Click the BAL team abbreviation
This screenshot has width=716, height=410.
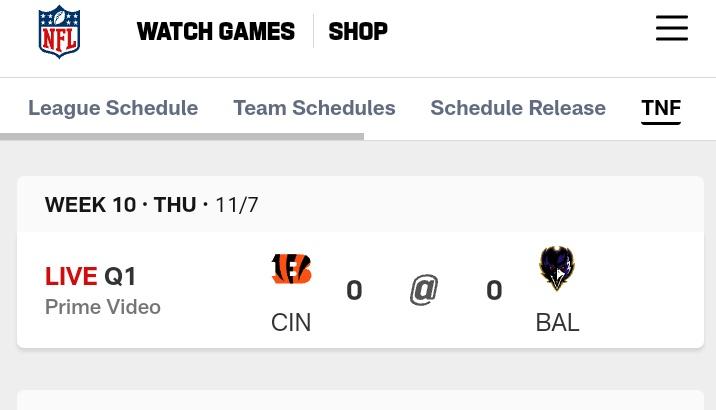(x=558, y=323)
